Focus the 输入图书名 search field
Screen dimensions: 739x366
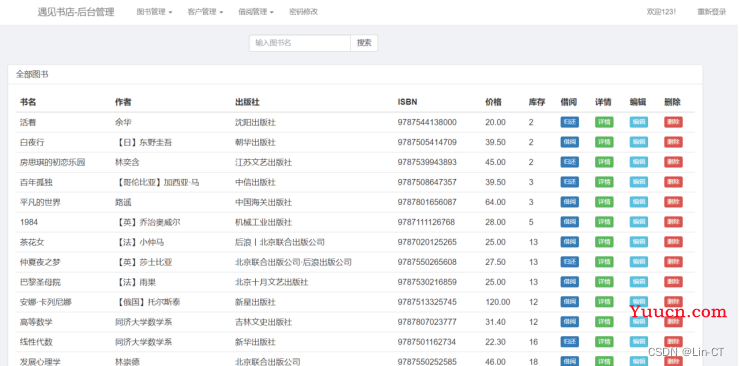tap(300, 43)
